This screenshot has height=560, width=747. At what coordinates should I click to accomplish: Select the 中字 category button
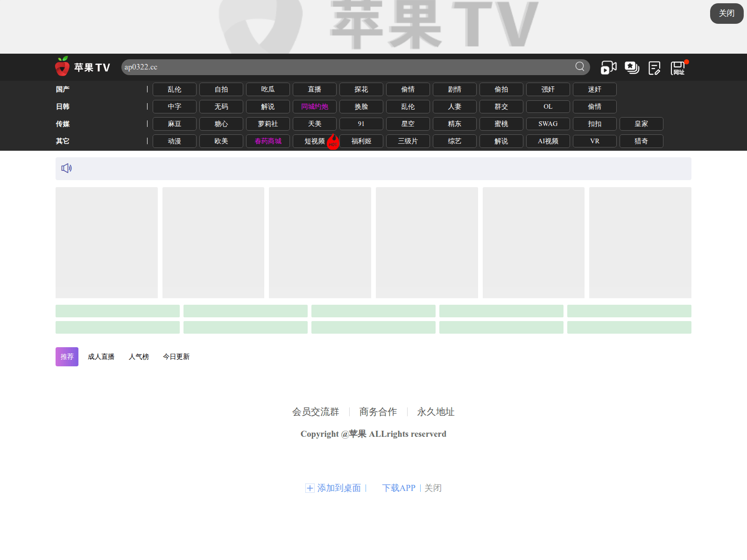[x=175, y=106]
